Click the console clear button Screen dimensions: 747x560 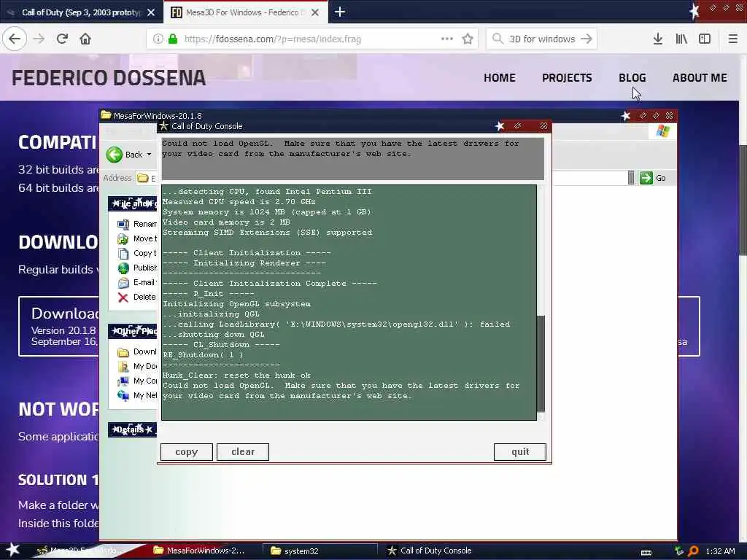point(242,452)
